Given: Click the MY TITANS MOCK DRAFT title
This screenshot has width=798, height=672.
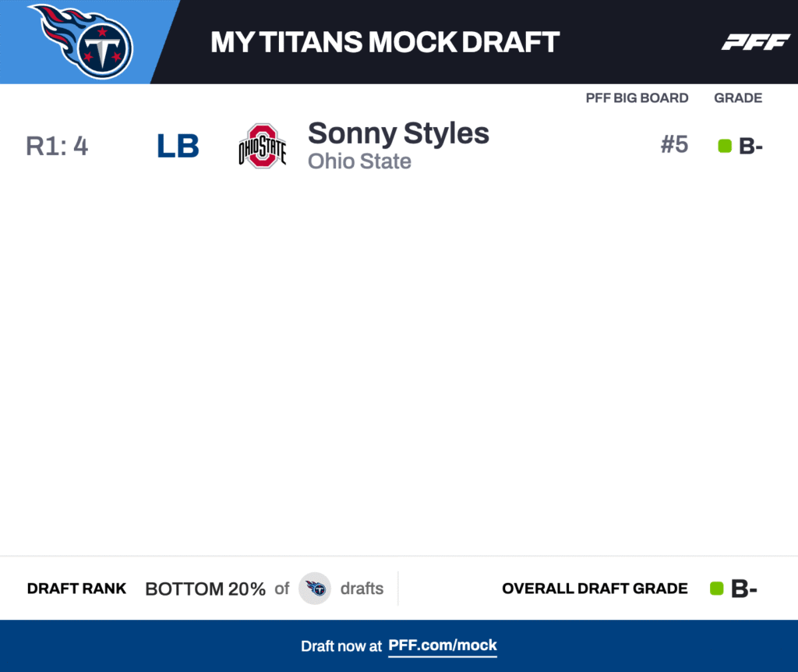Looking at the screenshot, I should point(385,42).
